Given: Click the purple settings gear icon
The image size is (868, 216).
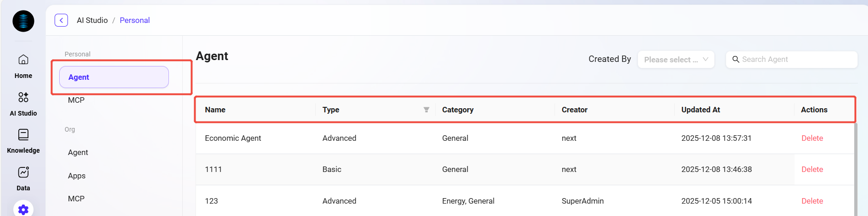Looking at the screenshot, I should 23,209.
